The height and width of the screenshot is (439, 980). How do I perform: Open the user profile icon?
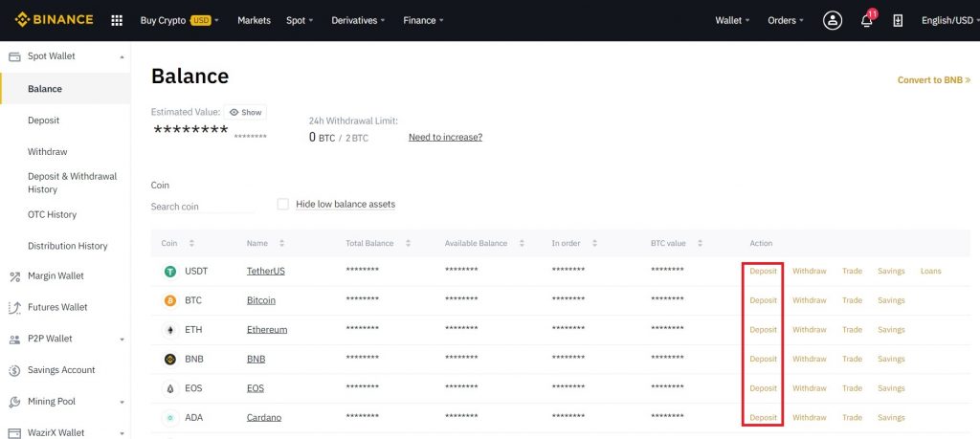(833, 21)
